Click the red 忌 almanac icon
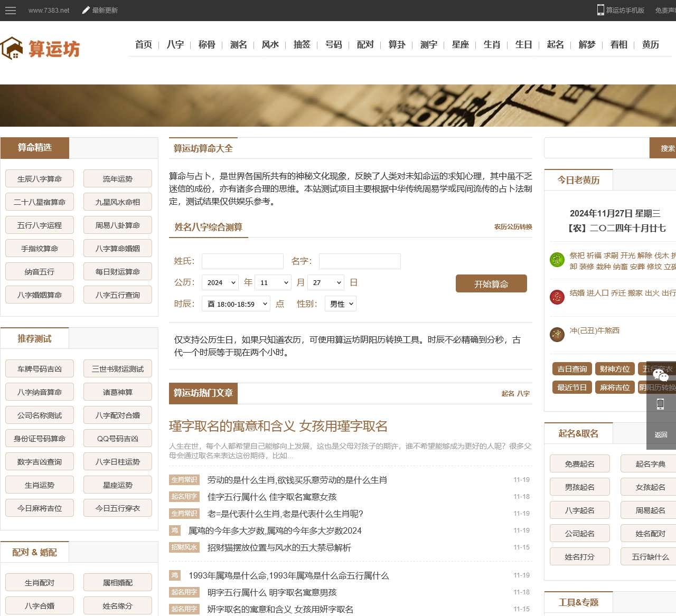The image size is (676, 616). point(557,297)
